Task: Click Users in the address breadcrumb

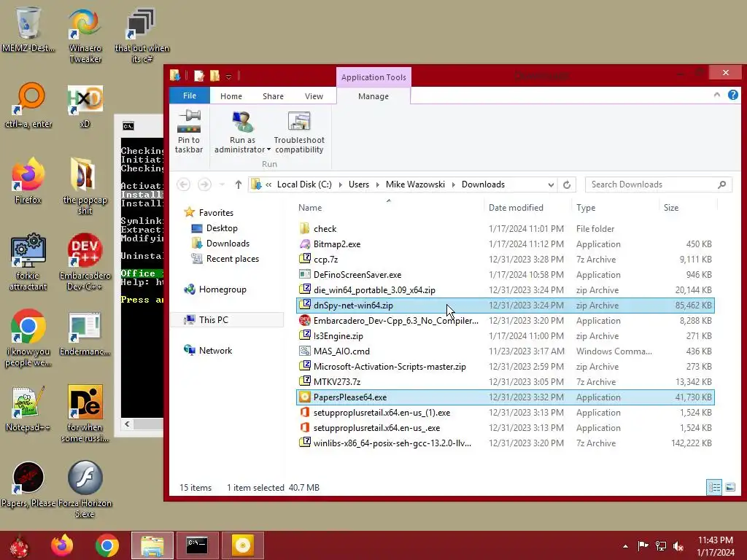Action: (x=359, y=184)
